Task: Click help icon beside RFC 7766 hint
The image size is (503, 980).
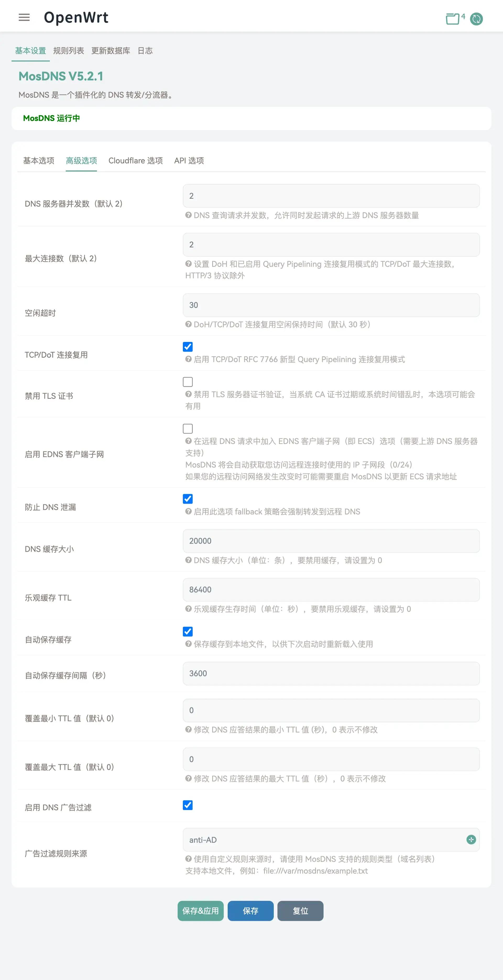Action: (x=188, y=359)
